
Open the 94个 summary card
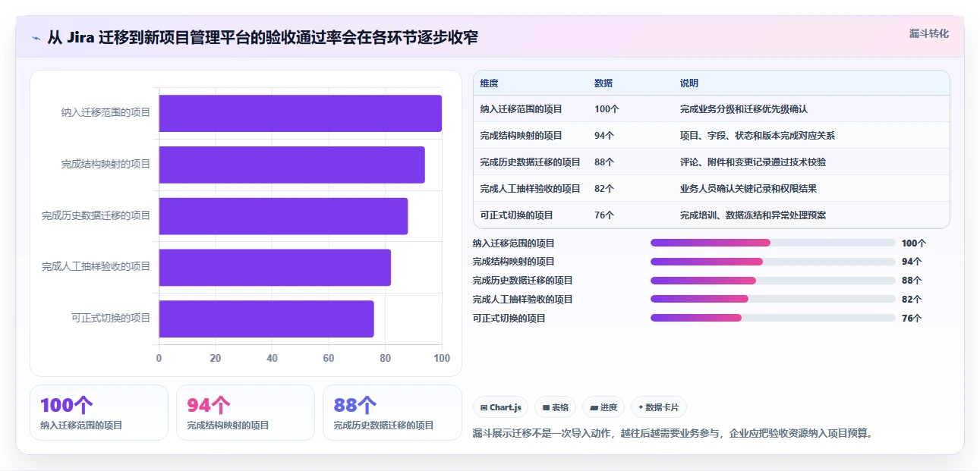(x=245, y=413)
